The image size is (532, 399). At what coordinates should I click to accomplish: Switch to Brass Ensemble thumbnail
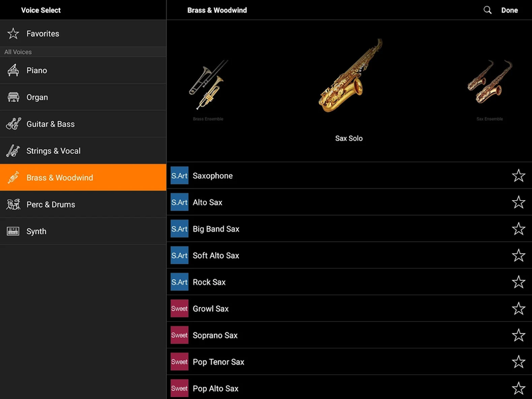coord(208,86)
